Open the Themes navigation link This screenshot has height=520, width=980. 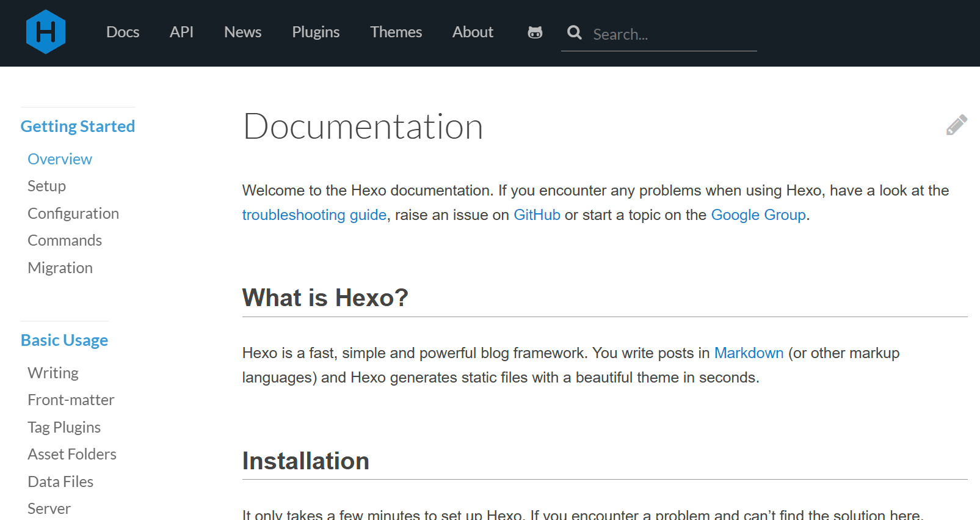click(396, 32)
